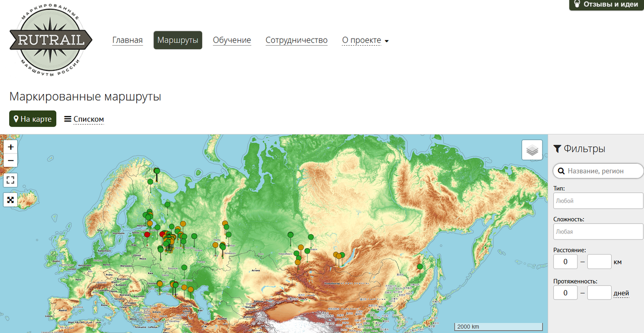Switch to Списком list view
The image size is (644, 333).
84,119
